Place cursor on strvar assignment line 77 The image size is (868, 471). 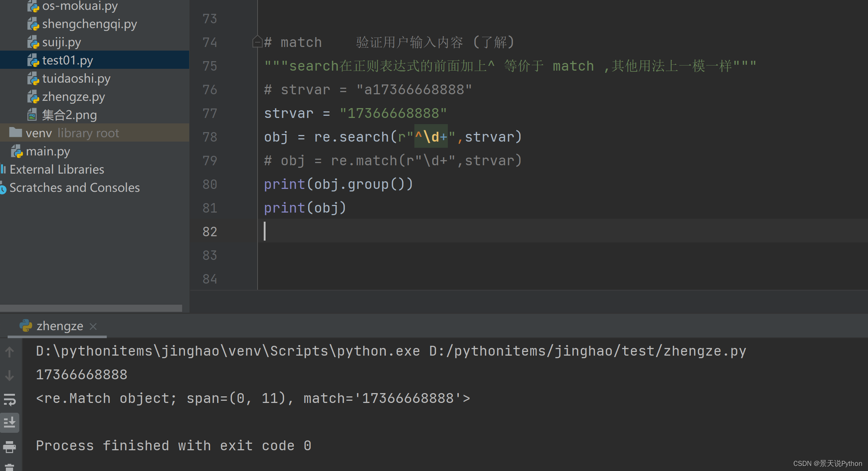click(x=355, y=113)
